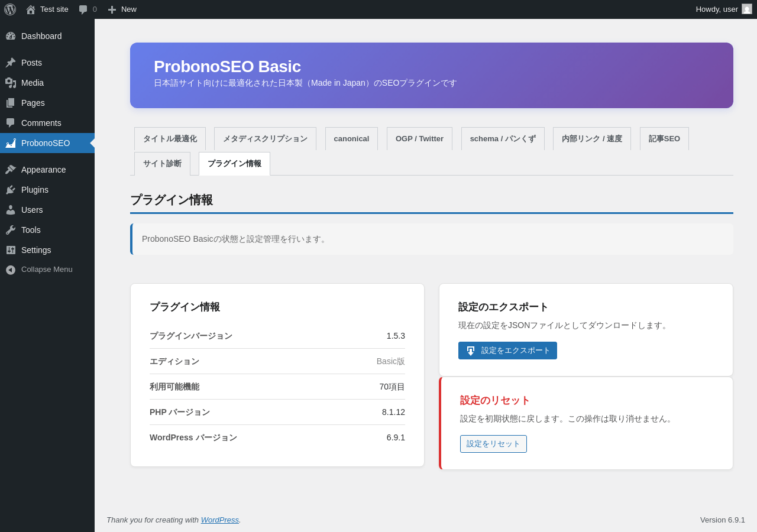
Task: Open Tools in the sidebar
Action: point(31,230)
